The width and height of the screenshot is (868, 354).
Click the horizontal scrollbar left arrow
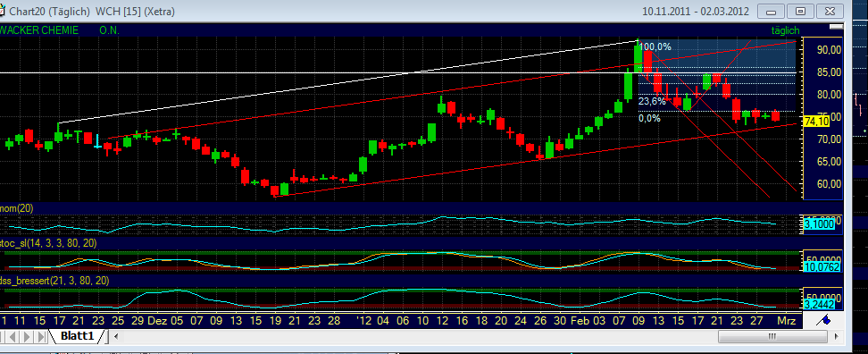coord(115,336)
